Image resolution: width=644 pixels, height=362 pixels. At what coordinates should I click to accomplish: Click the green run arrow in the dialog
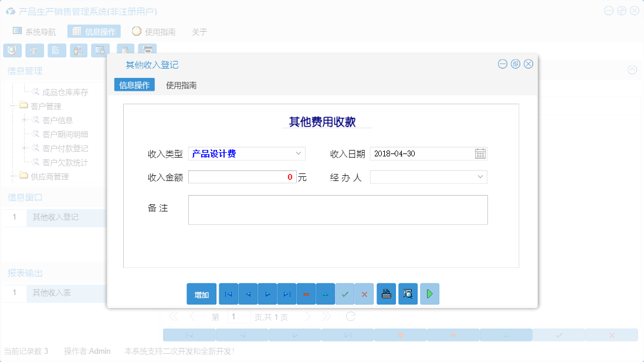pyautogui.click(x=429, y=293)
